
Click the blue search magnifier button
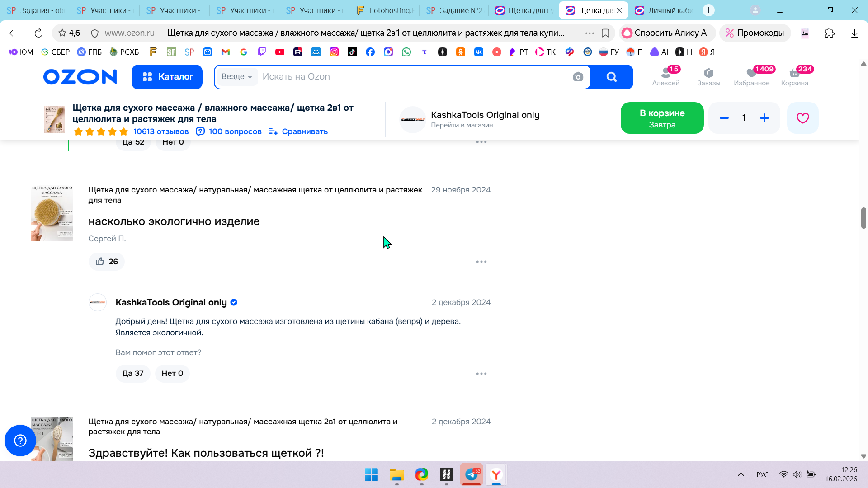tap(612, 77)
